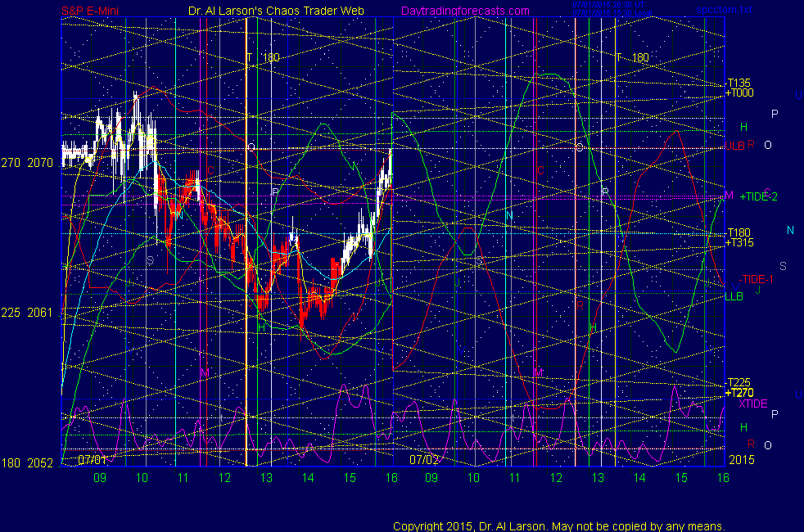Click the 2015 year label
This screenshot has height=532, width=804.
tap(742, 460)
